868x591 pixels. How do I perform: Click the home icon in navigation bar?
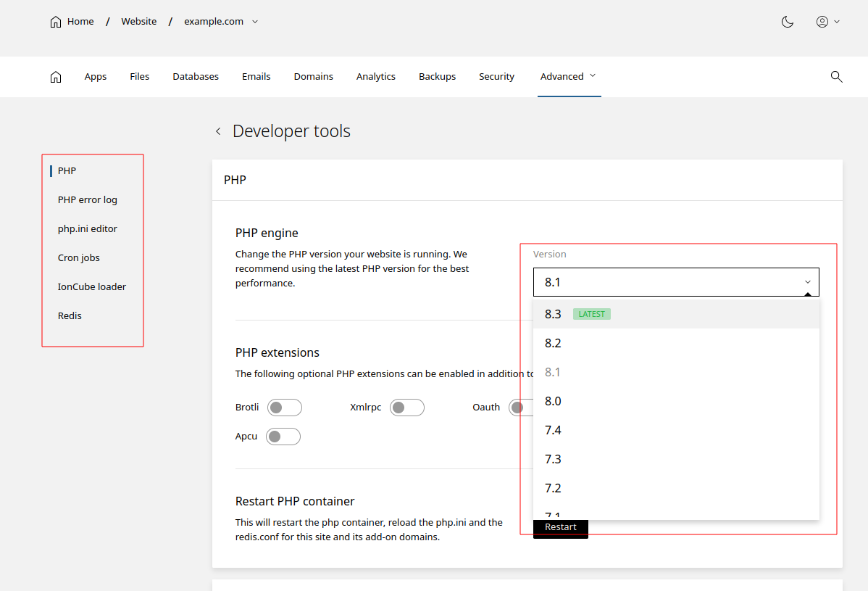(56, 77)
